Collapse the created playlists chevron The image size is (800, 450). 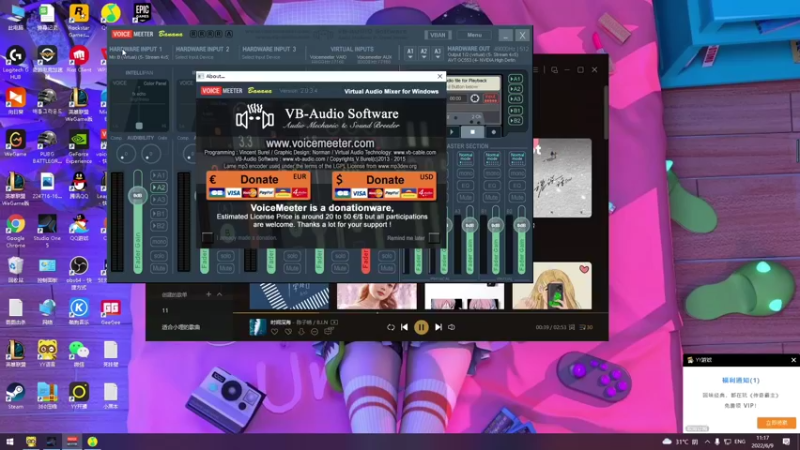click(219, 294)
